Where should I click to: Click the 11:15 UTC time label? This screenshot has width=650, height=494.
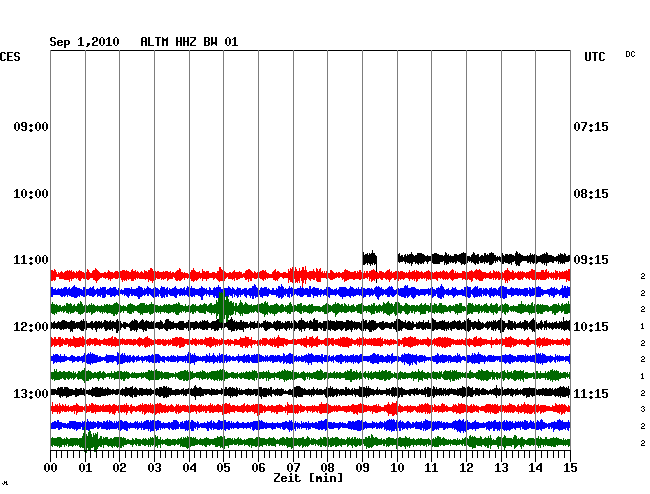pos(591,393)
